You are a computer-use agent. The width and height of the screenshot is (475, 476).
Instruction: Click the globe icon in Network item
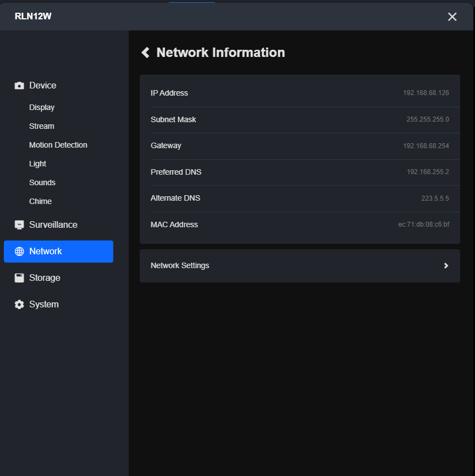19,252
